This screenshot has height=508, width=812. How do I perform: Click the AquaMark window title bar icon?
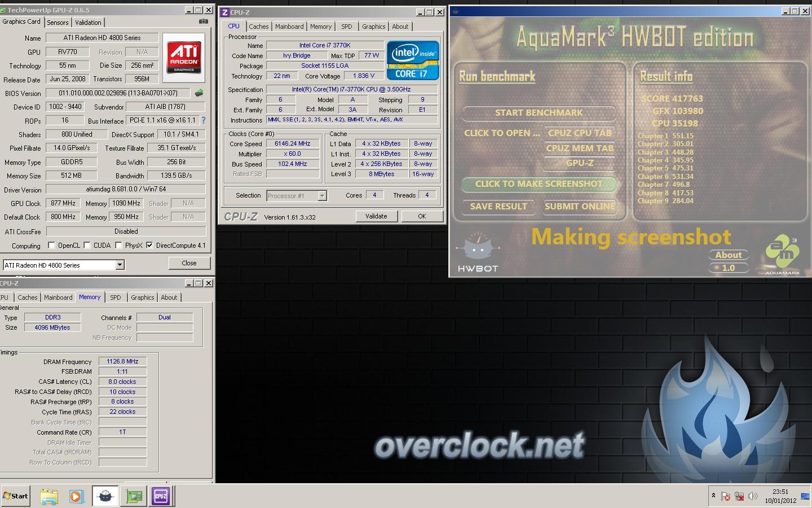click(456, 11)
